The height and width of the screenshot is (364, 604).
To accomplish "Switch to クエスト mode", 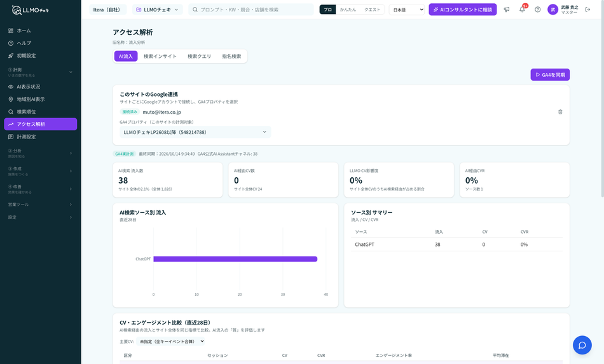I will tap(372, 10).
